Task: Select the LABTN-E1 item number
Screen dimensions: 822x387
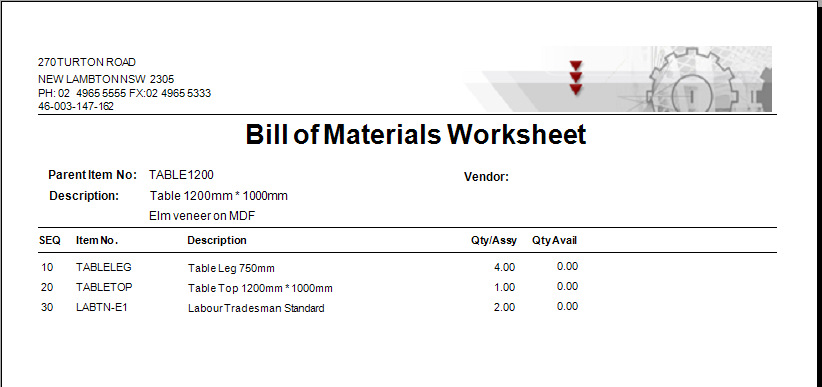Action: tap(102, 307)
